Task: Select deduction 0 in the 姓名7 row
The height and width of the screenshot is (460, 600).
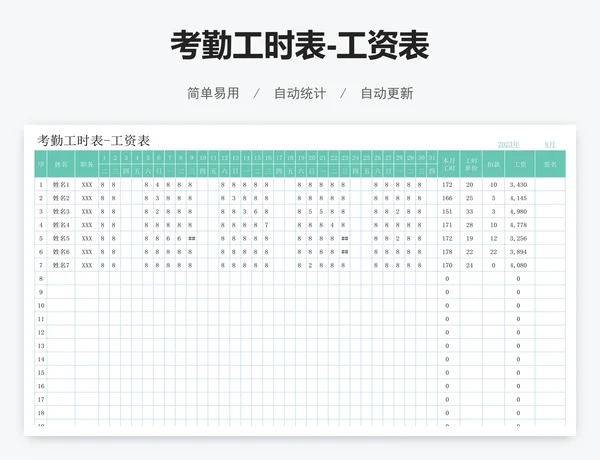Action: coord(494,265)
